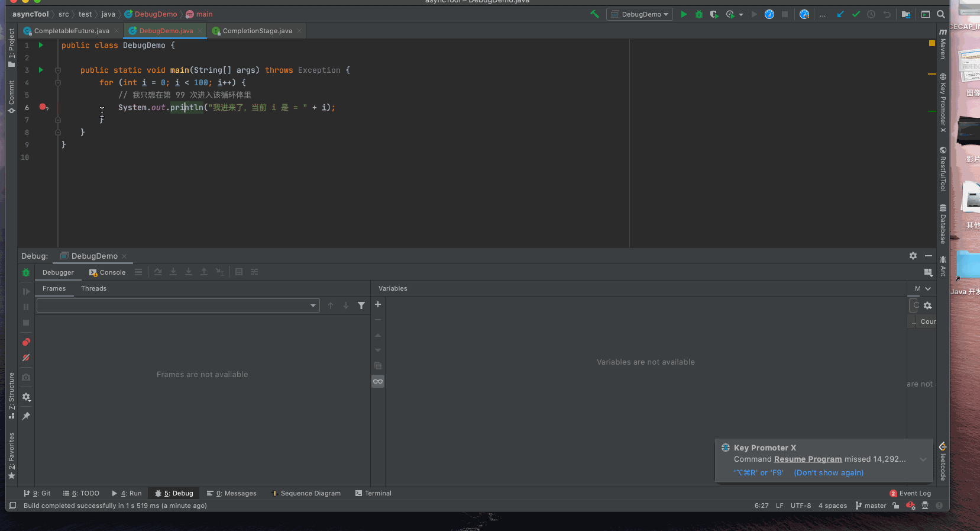980x531 pixels.
Task: Open the Debug panel settings gear
Action: 913,256
